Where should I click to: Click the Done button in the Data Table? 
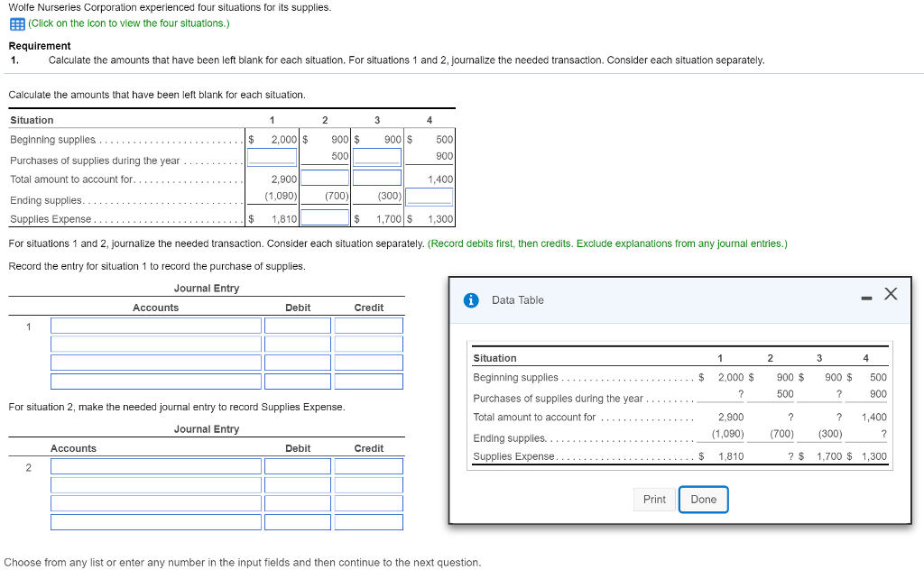(x=703, y=499)
